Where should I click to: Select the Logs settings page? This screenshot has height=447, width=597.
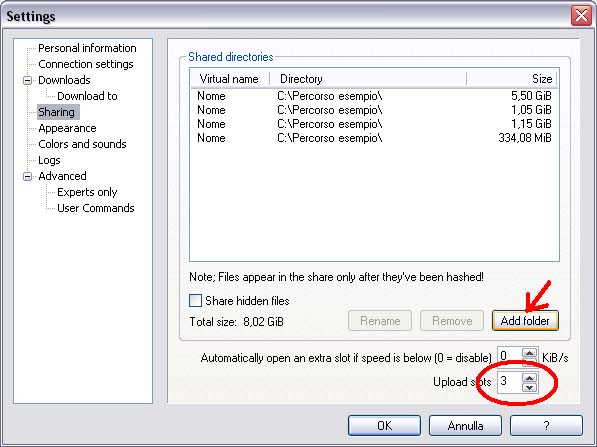[x=49, y=160]
